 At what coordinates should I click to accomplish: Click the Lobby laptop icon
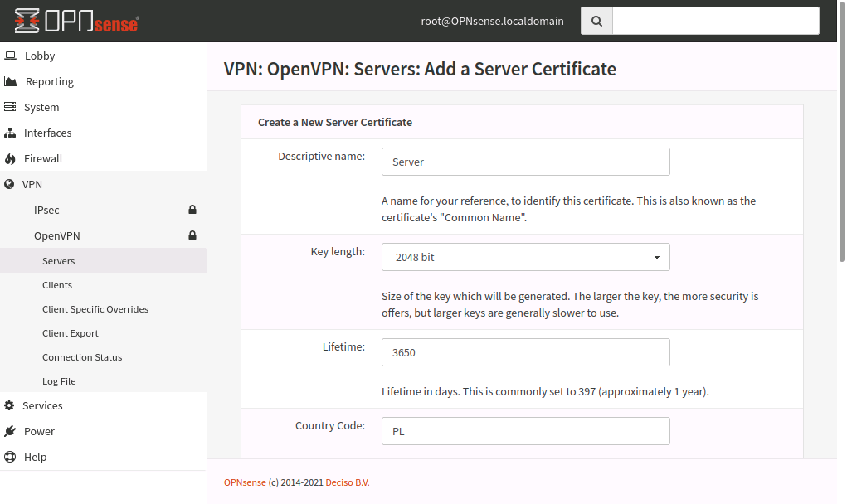pyautogui.click(x=10, y=56)
